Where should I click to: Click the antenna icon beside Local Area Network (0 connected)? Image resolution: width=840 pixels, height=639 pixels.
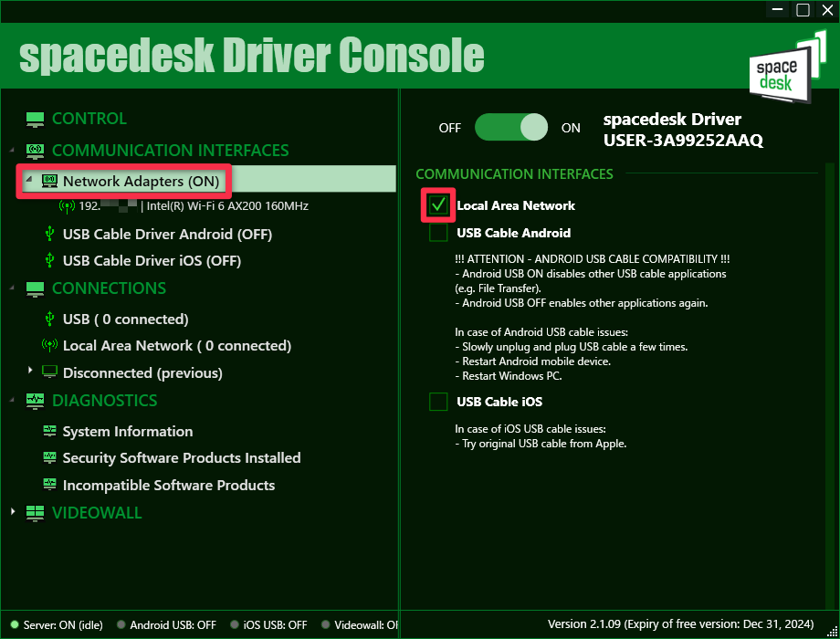[x=49, y=345]
